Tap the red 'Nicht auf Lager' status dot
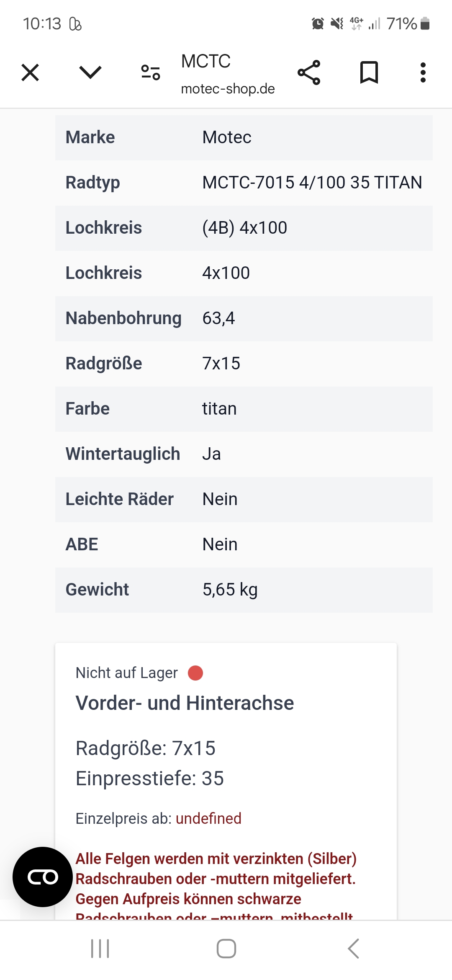452x980 pixels. point(195,673)
